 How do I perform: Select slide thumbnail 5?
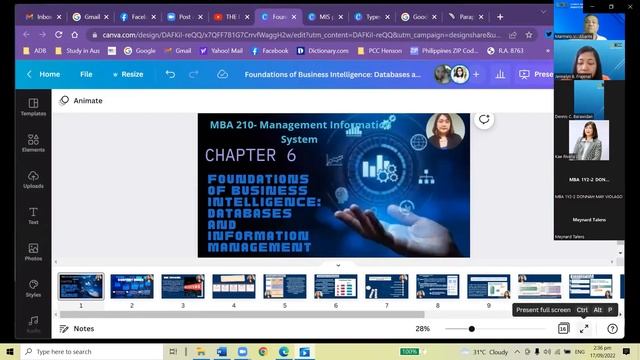[x=285, y=287]
